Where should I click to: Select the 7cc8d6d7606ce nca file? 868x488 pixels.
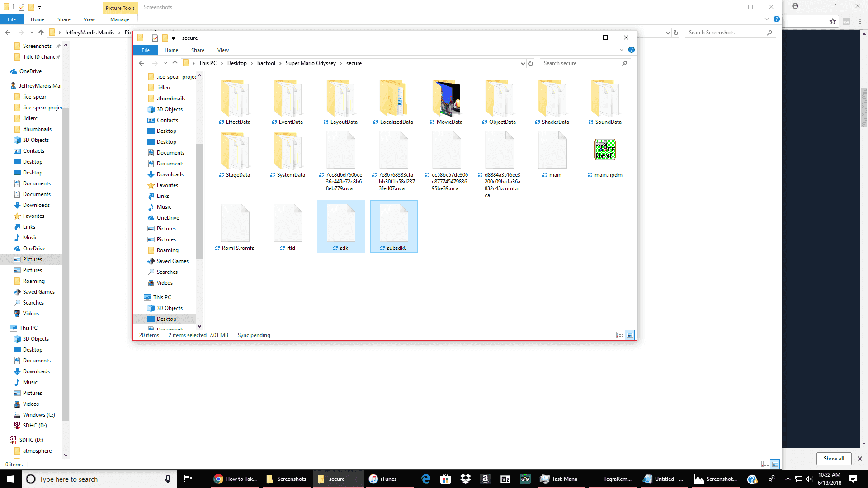pos(340,161)
